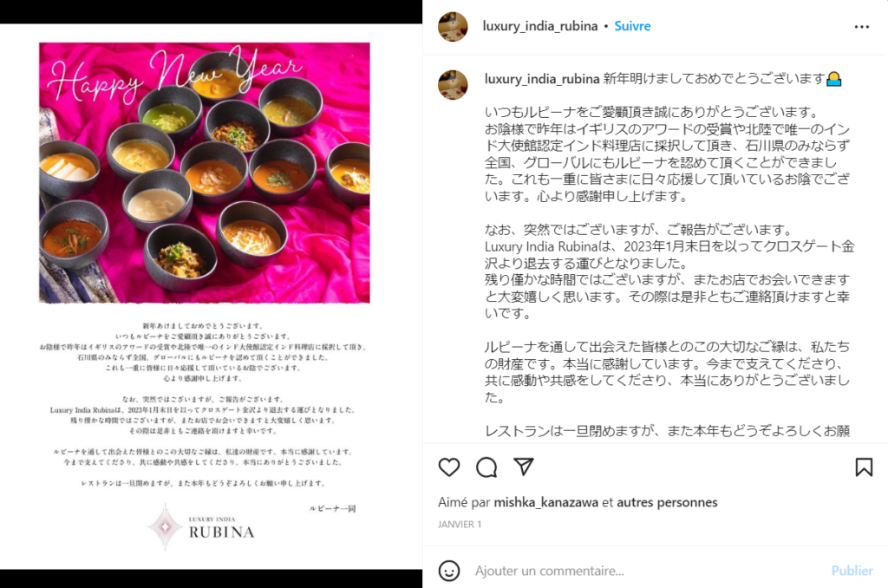888x588 pixels.
Task: Share post with paper plane icon
Action: (524, 467)
